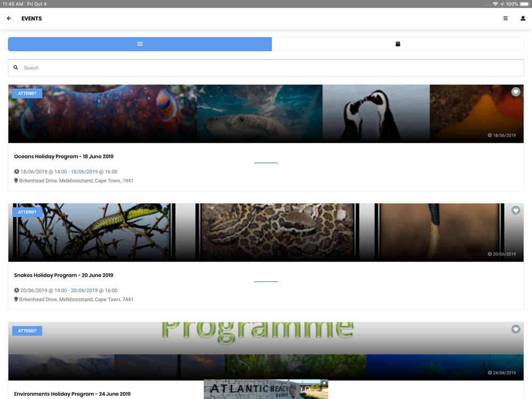This screenshot has width=532, height=399.
Task: Click the location pin icon for Oceans event
Action: point(16,180)
